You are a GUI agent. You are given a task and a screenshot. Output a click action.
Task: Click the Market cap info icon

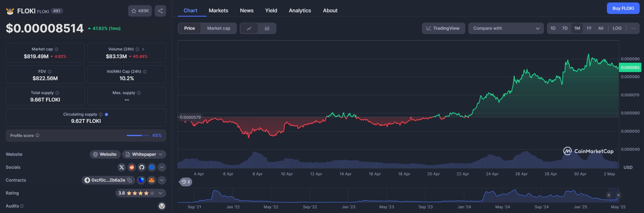pos(56,49)
